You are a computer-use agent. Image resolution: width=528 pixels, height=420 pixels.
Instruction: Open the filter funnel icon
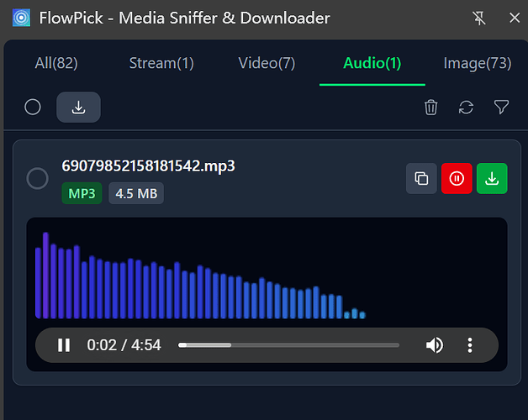[x=501, y=108]
